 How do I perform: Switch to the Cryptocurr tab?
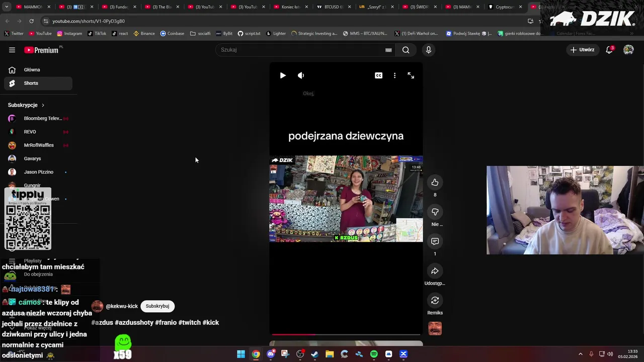pos(504,7)
